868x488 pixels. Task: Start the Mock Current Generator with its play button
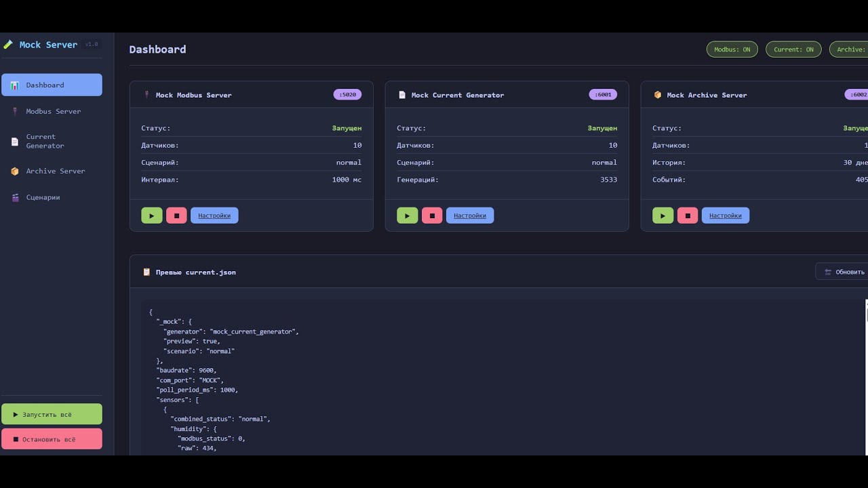(408, 216)
